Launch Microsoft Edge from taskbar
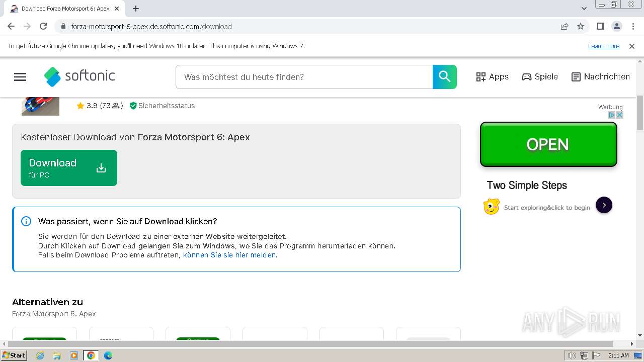The width and height of the screenshot is (644, 362). click(108, 355)
